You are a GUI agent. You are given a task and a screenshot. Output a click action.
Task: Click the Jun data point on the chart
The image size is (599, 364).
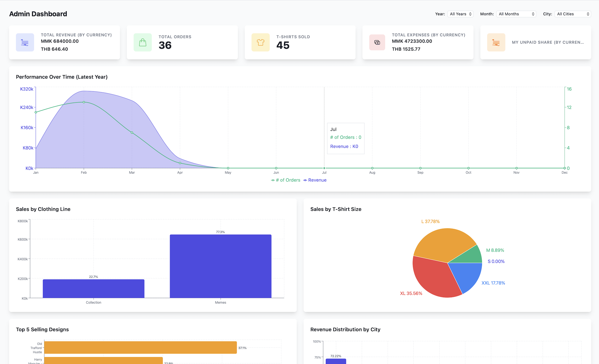(x=276, y=168)
